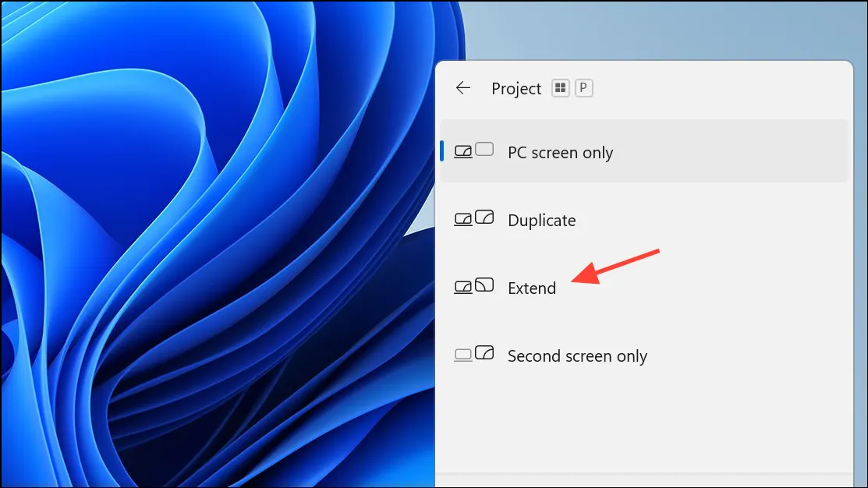
Task: Click the Windows key shortcut badge
Action: click(x=560, y=88)
